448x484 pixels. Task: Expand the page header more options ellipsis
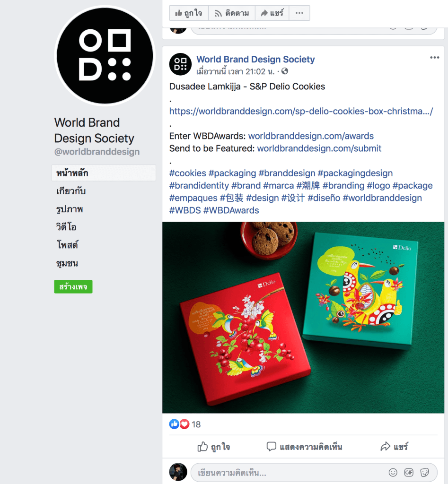click(x=299, y=13)
